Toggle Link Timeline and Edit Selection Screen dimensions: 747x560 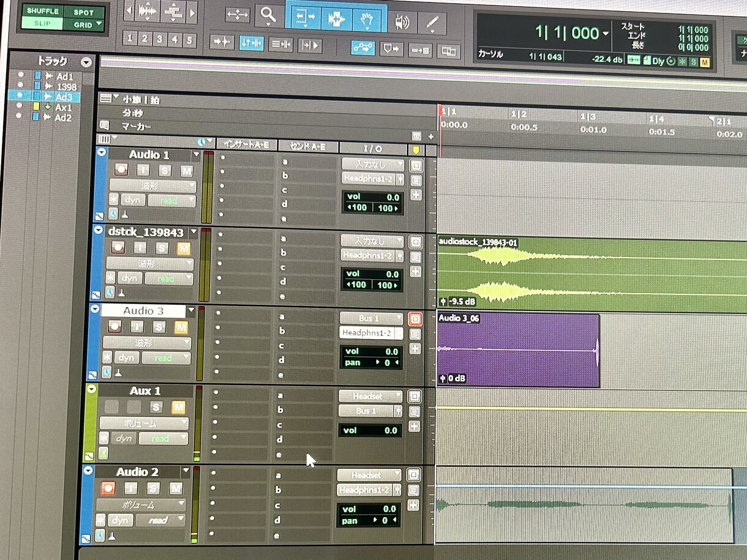pyautogui.click(x=251, y=43)
